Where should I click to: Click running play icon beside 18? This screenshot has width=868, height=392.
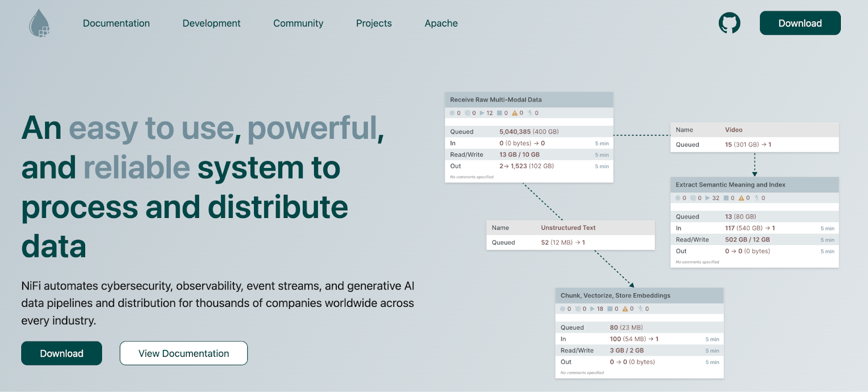[x=592, y=309]
